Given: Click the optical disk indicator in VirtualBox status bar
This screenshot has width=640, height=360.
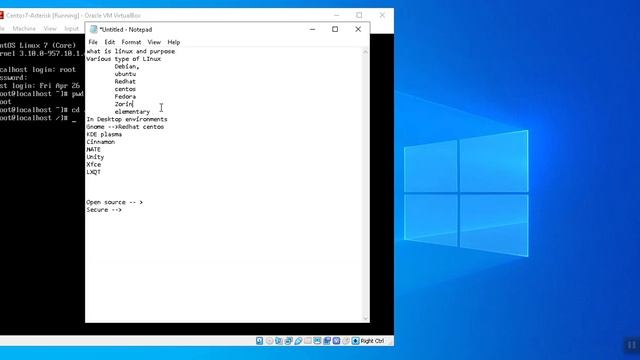Looking at the screenshot, I should (269, 341).
